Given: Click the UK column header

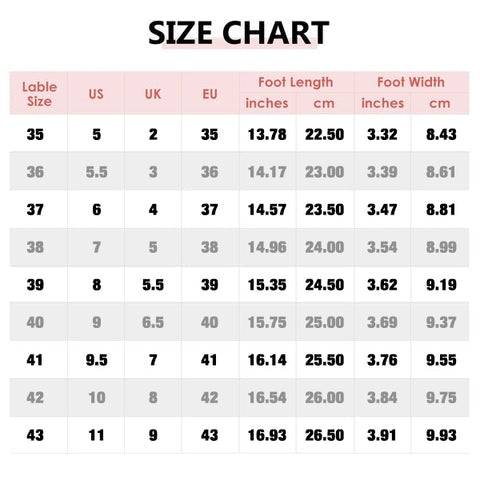Looking at the screenshot, I should [x=153, y=94].
